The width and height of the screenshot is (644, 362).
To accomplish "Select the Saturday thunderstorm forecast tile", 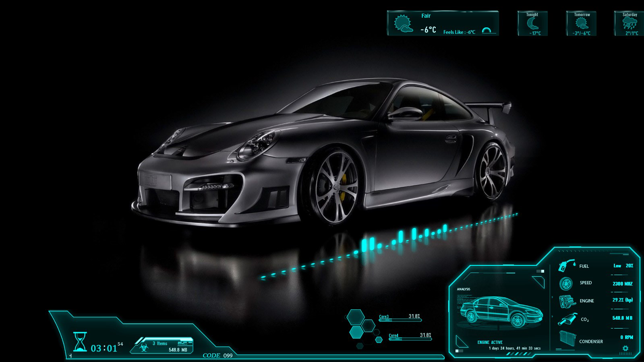I will [629, 24].
